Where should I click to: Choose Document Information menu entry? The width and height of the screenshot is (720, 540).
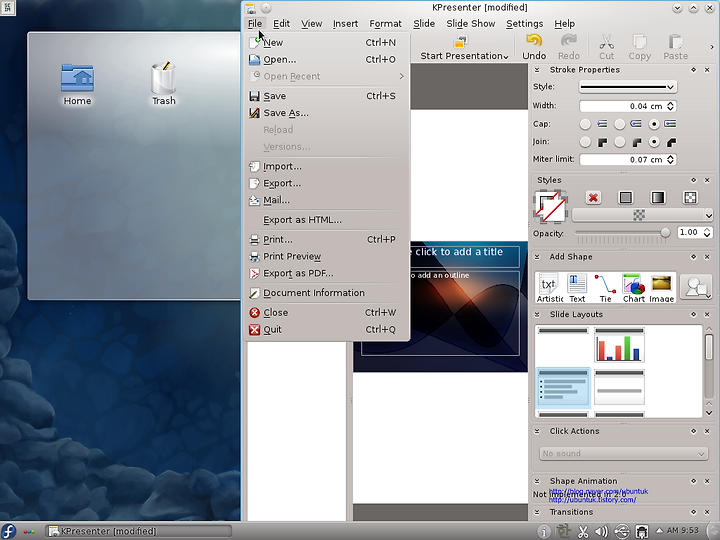[x=326, y=293]
